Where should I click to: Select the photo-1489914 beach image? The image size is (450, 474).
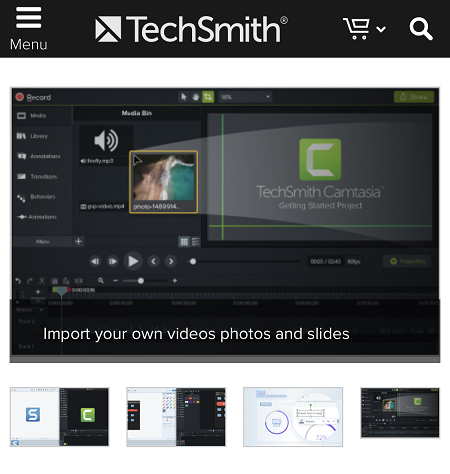[164, 182]
